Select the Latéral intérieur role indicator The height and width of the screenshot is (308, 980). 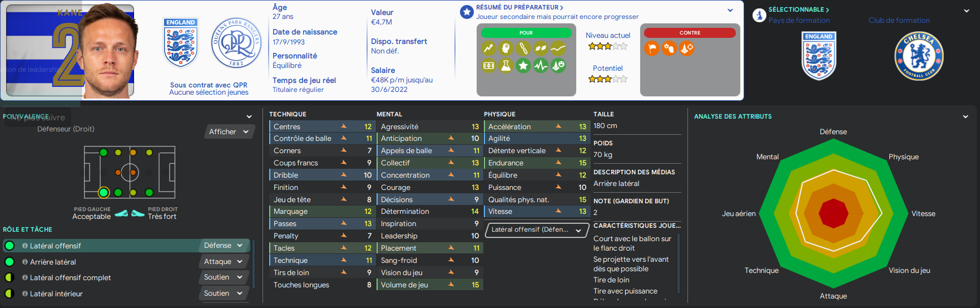(x=9, y=294)
